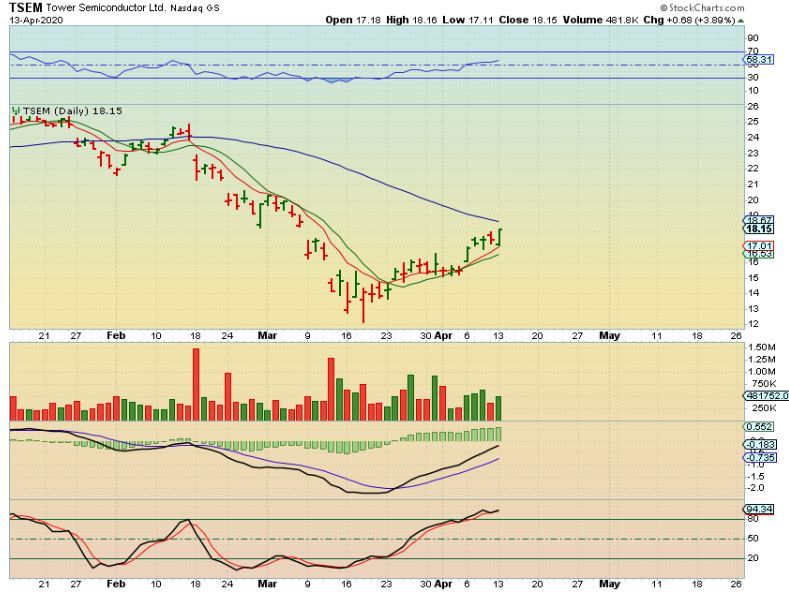Click the red 17.01 moving average tag
This screenshot has height=597, width=789.
pos(759,246)
